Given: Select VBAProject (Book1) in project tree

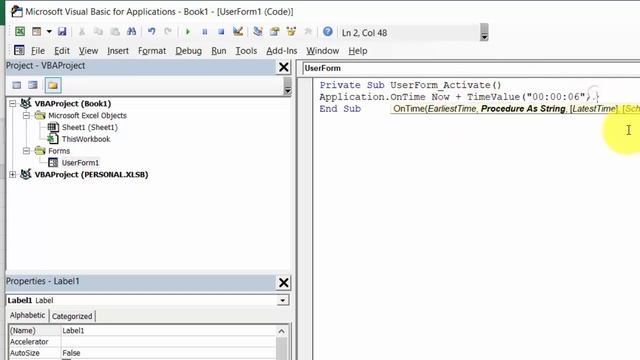Looking at the screenshot, I should pyautogui.click(x=73, y=104).
